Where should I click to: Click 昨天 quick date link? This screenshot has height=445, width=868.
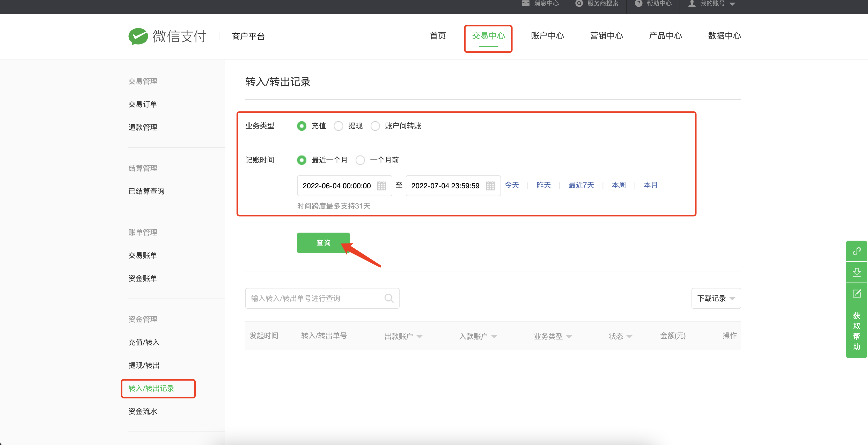tap(543, 185)
